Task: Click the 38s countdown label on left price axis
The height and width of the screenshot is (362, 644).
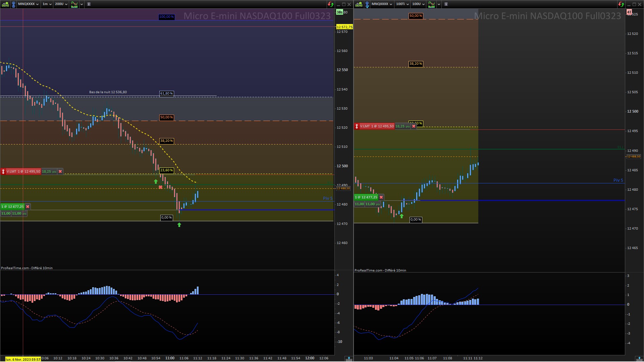Action: coord(339,12)
